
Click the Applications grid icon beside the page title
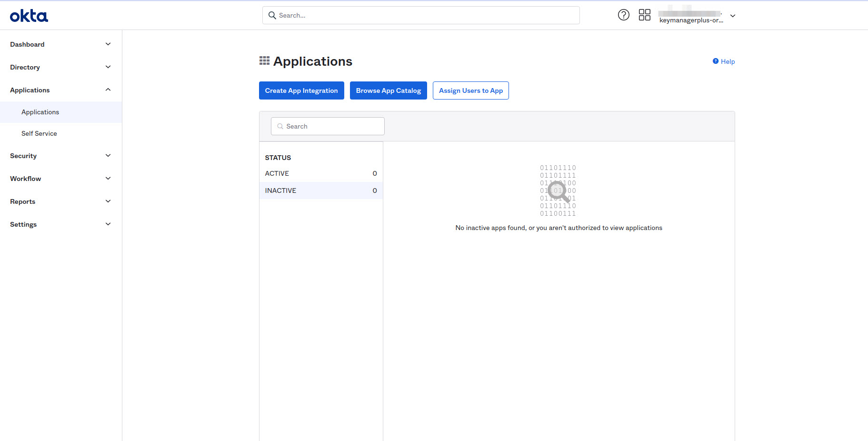point(265,60)
